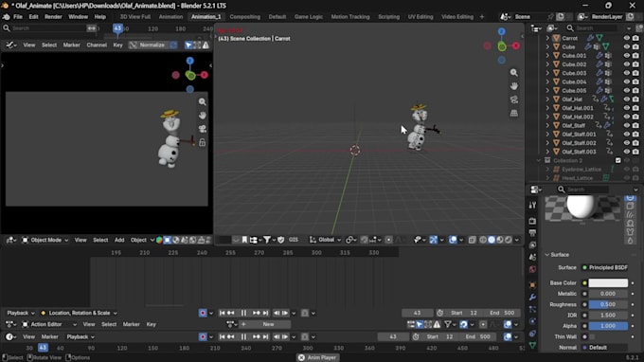This screenshot has height=362, width=644.
Task: Toggle camera view icon in the main viewport
Action: pyautogui.click(x=514, y=100)
